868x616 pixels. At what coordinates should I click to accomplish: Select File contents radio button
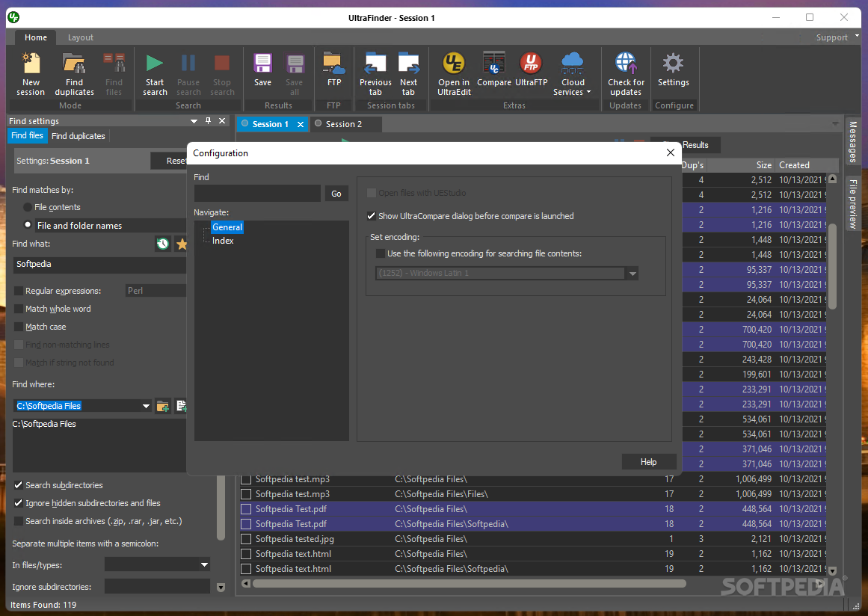(28, 207)
